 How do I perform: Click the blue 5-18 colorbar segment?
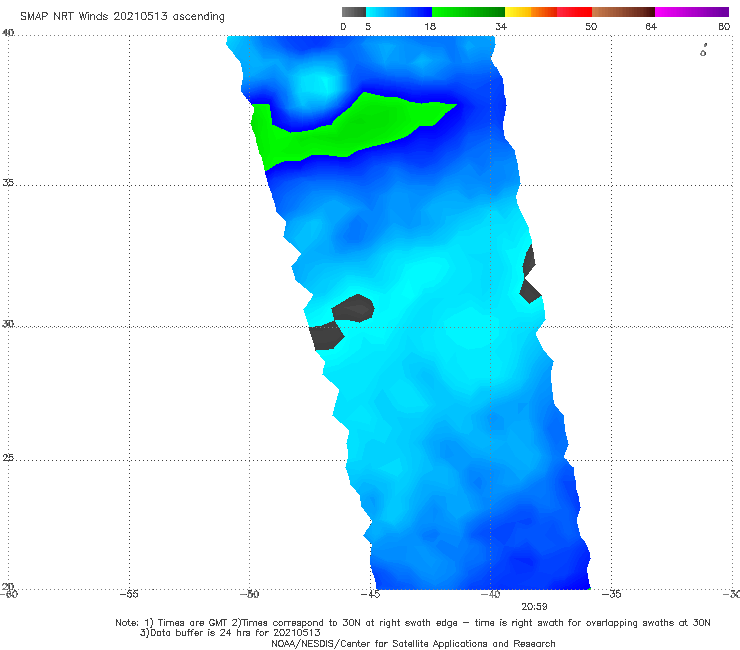(399, 12)
